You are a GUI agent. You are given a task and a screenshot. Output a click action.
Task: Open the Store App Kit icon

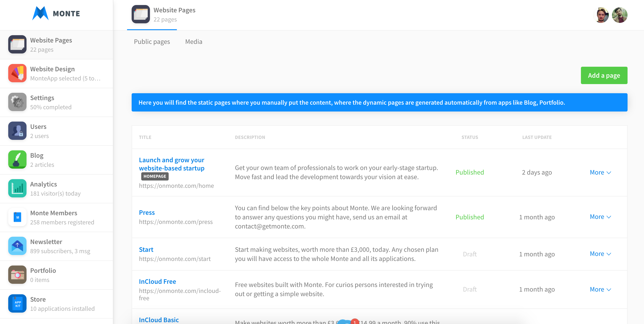pyautogui.click(x=17, y=303)
